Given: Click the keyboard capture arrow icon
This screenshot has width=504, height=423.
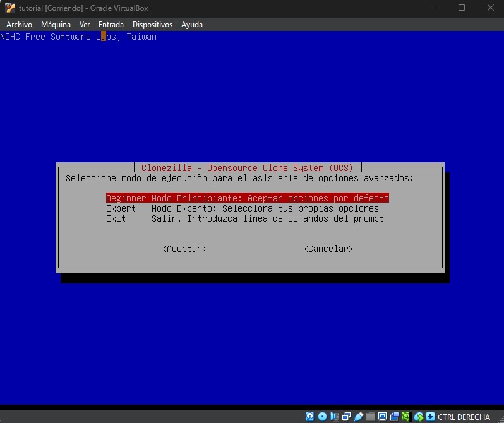Looking at the screenshot, I should click(430, 417).
